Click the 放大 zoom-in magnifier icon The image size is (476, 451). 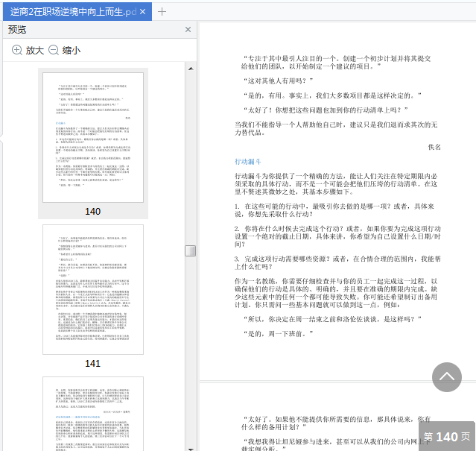pos(16,50)
